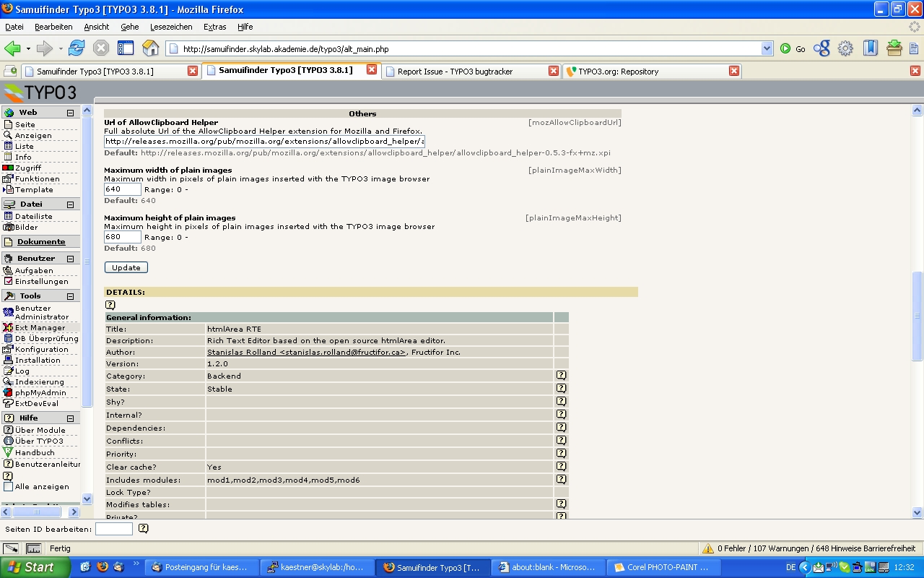The width and height of the screenshot is (924, 578).
Task: Focus the AllowClipboard Helper URL field
Action: coord(264,142)
